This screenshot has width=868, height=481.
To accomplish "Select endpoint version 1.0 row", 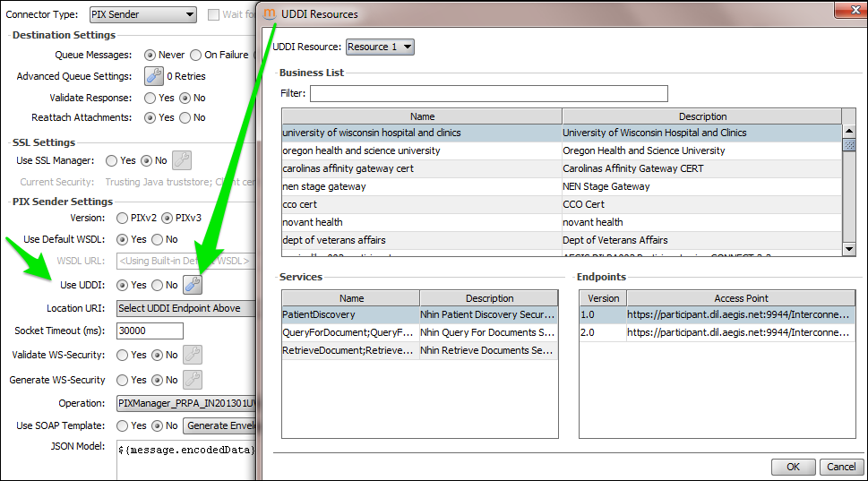I will [718, 314].
